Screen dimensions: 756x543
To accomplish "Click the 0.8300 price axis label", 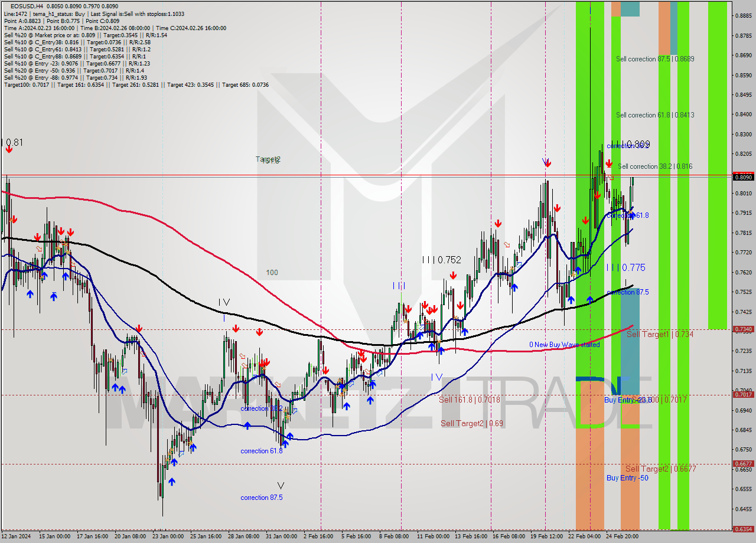I will pos(744,135).
